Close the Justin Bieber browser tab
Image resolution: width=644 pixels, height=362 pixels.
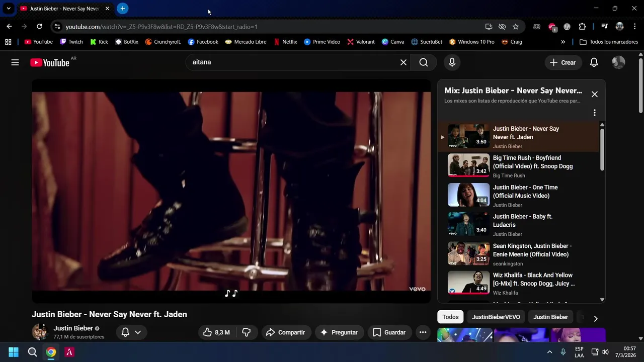click(x=107, y=9)
